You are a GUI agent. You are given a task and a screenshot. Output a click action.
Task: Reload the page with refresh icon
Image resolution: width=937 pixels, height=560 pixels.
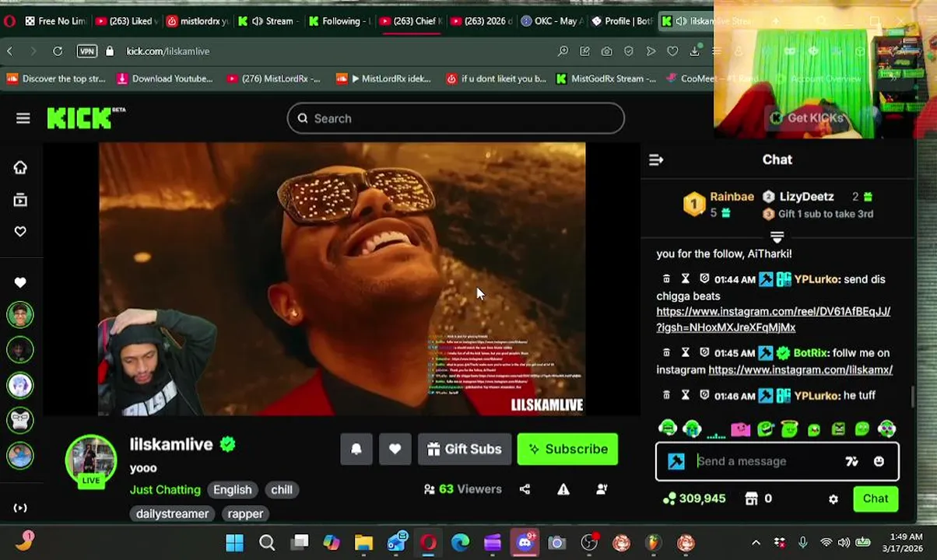pyautogui.click(x=58, y=51)
